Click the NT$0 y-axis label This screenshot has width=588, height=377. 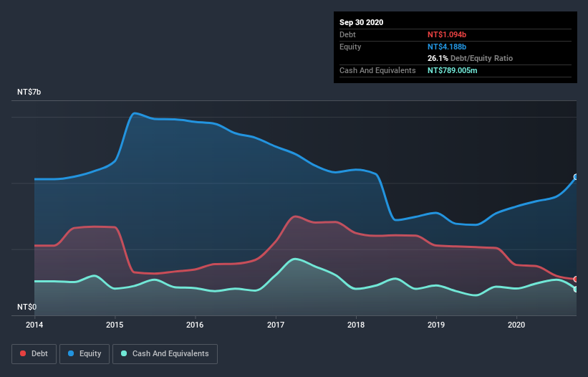tap(27, 307)
